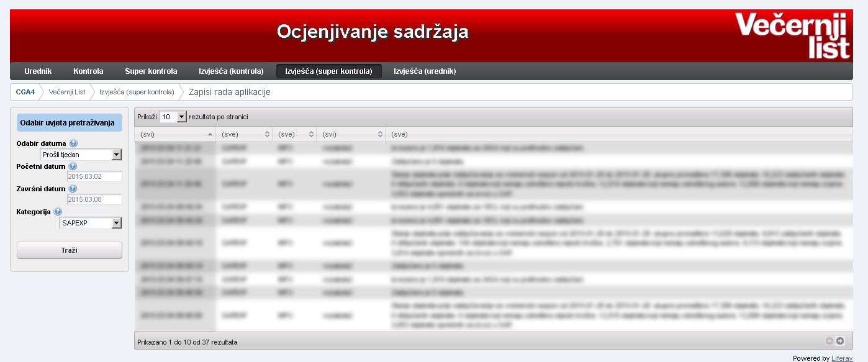Viewport: 868px width, 362px height.
Task: Open the Izvješća (kontrola) tab
Action: [231, 71]
